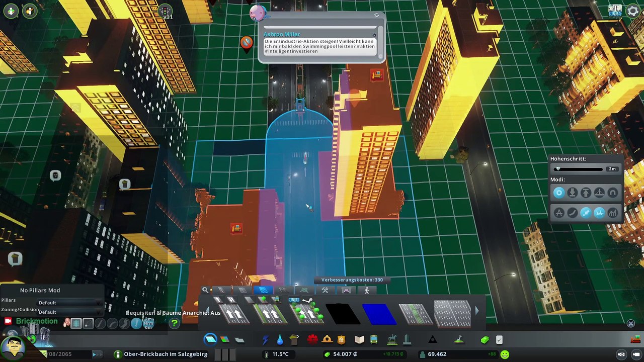
Task: Open the game options gear
Action: click(633, 11)
